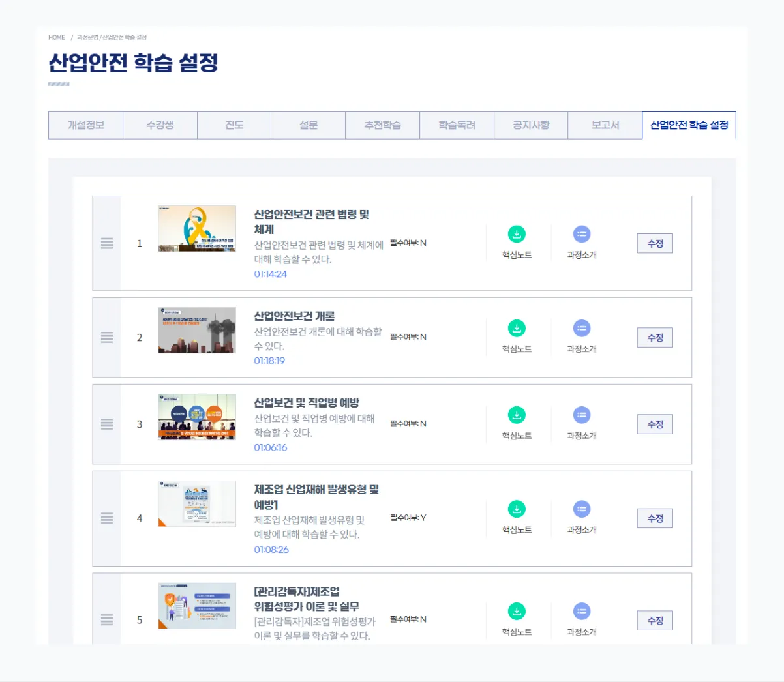Click 수정 for 산업안전보건 개론
784x682 pixels.
[x=654, y=337]
